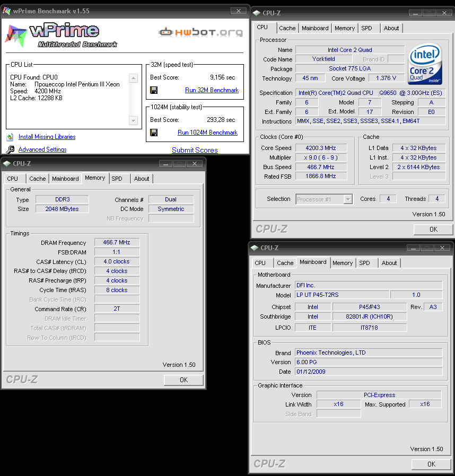
Task: Click OK in CPU-Z memory window
Action: (x=183, y=380)
